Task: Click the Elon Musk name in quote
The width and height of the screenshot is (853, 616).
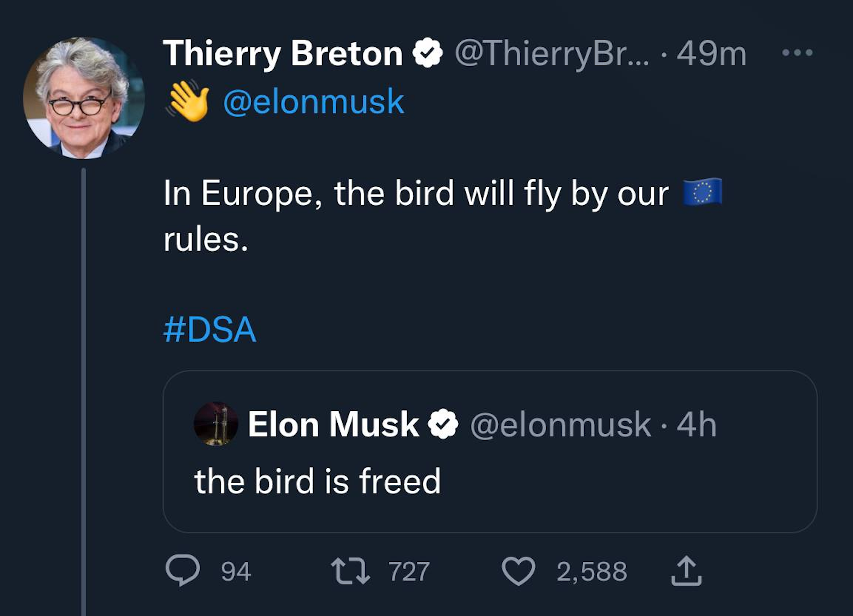Action: (333, 424)
